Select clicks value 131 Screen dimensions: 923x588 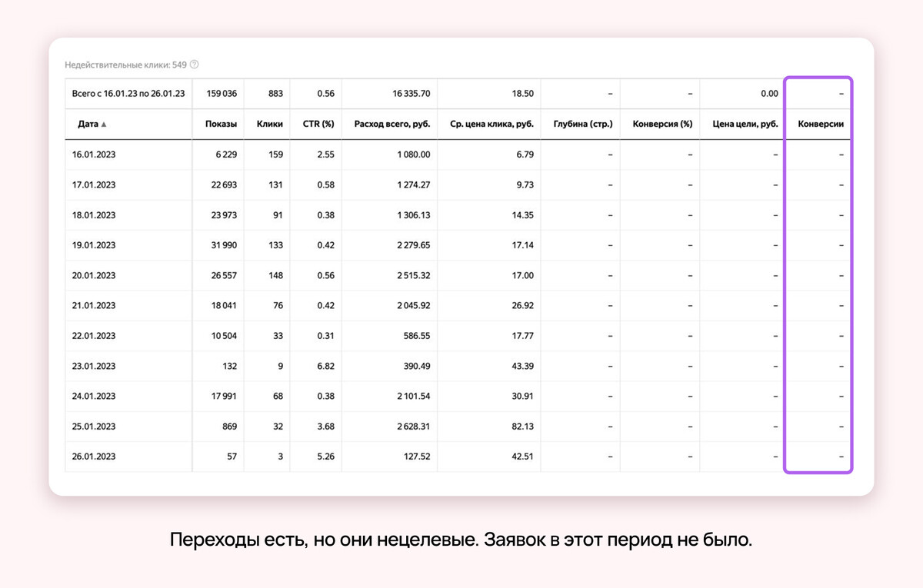coord(275,185)
